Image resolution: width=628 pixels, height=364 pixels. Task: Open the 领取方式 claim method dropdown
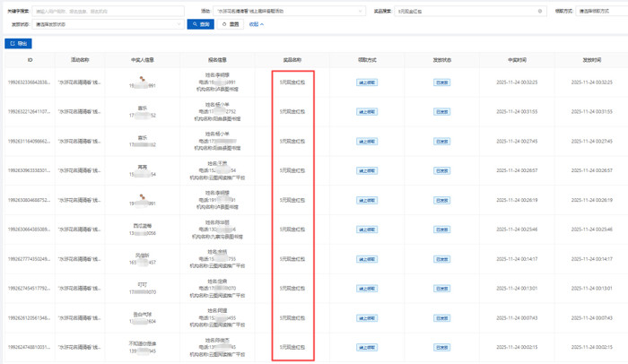pos(603,12)
